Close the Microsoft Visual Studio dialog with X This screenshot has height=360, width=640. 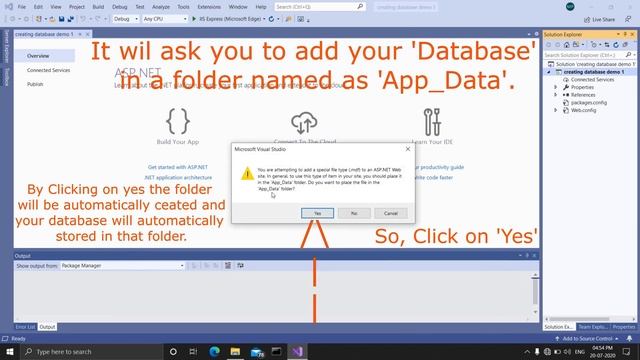[407, 149]
